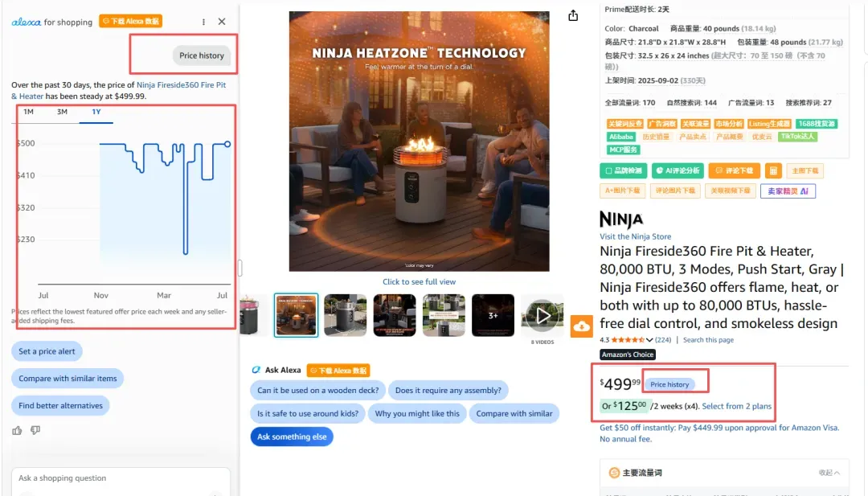Click the 关键词反查 tag
Viewport: 868px width, 496px height.
(x=624, y=124)
